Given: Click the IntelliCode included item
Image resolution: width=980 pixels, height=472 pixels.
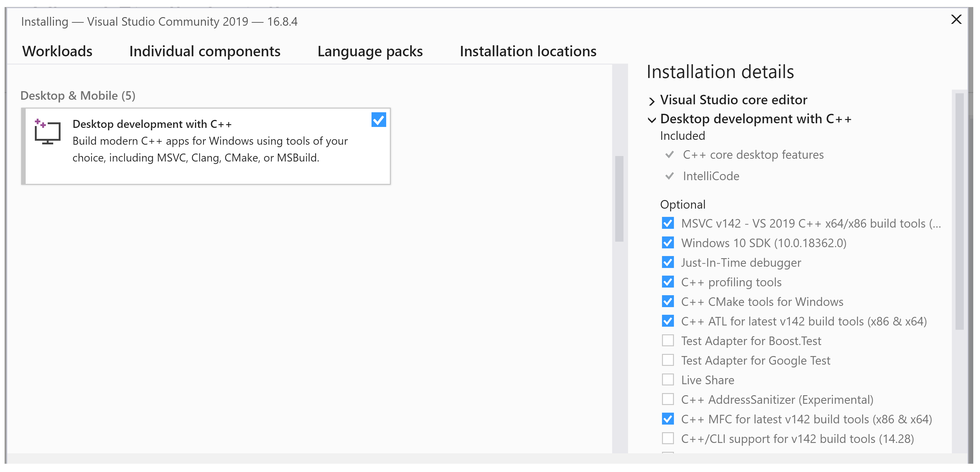Looking at the screenshot, I should click(711, 176).
